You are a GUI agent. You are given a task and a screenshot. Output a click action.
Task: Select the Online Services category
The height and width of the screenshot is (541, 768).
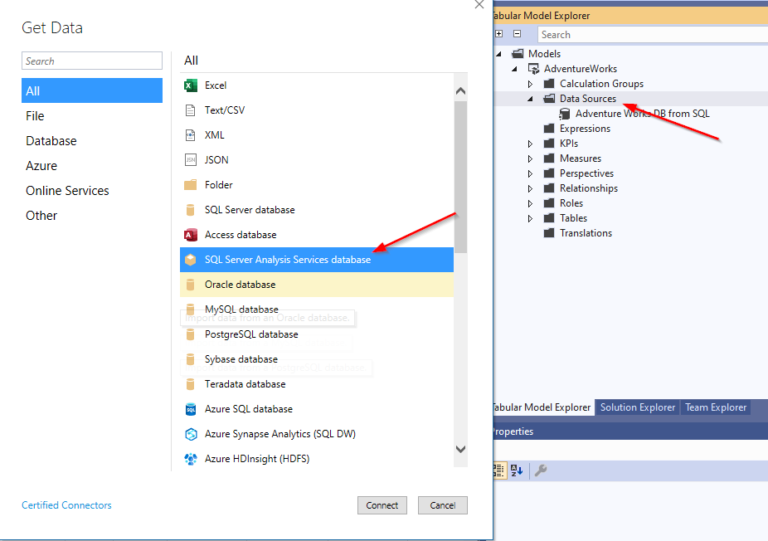coord(67,190)
